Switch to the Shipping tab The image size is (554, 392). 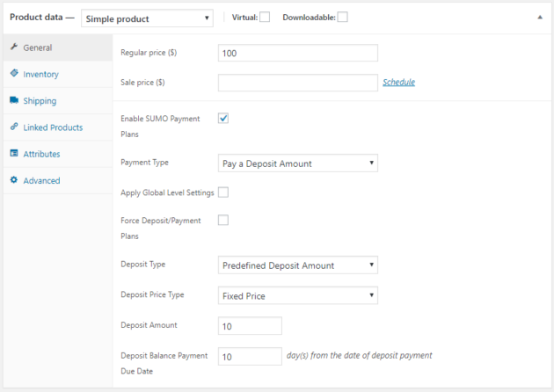coord(58,101)
